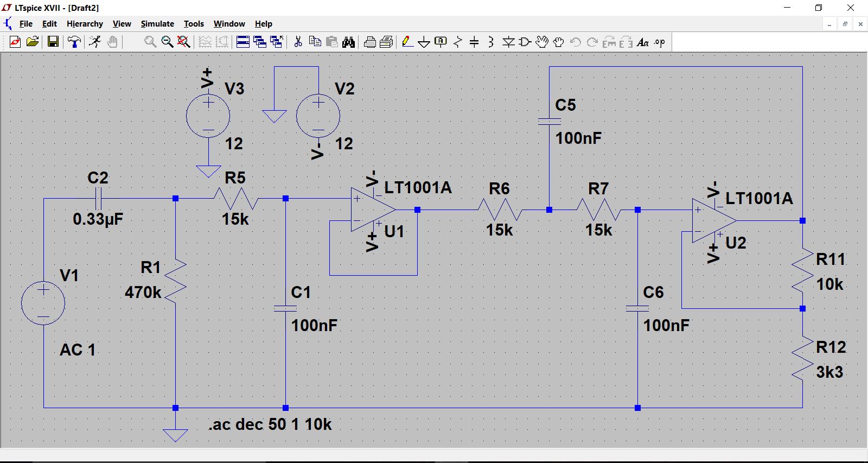Minimize the inner Draft2 document window

(829, 24)
